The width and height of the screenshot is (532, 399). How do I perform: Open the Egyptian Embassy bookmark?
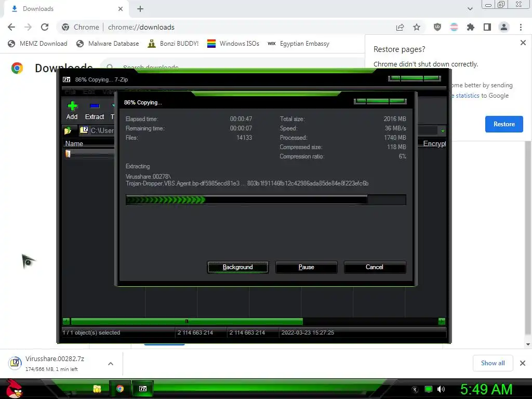point(299,44)
